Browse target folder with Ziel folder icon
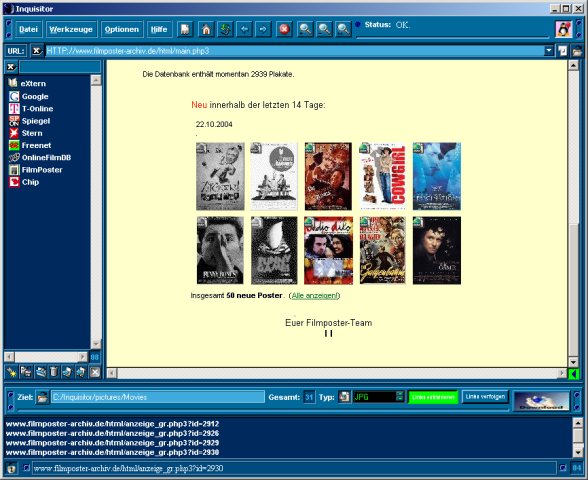Viewport: 588px width, 480px height. click(42, 397)
